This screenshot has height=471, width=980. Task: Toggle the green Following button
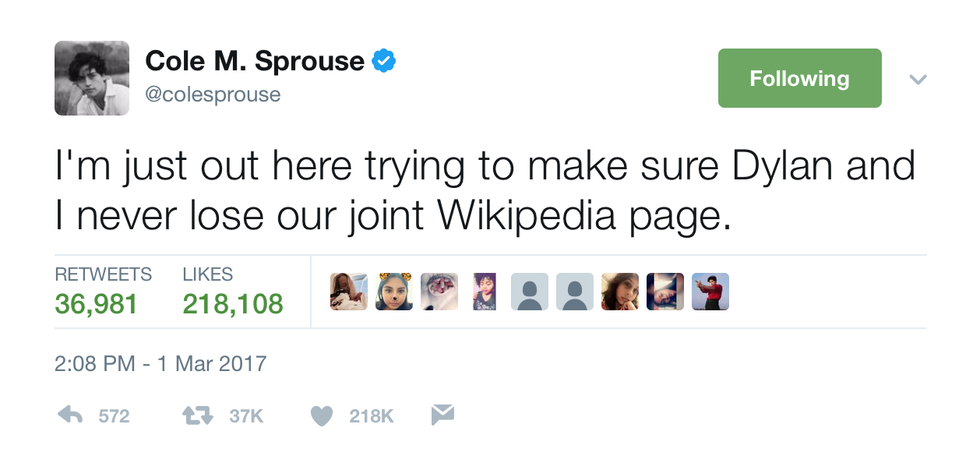tap(799, 78)
